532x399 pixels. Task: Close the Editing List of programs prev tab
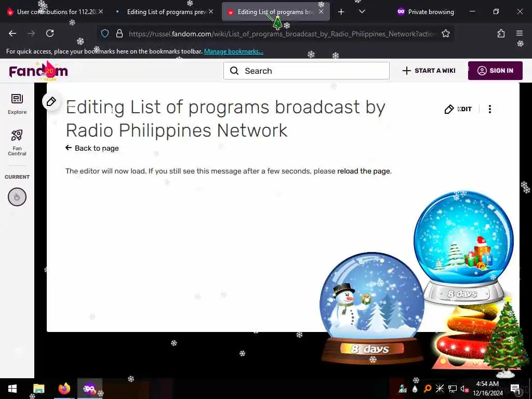click(x=211, y=11)
